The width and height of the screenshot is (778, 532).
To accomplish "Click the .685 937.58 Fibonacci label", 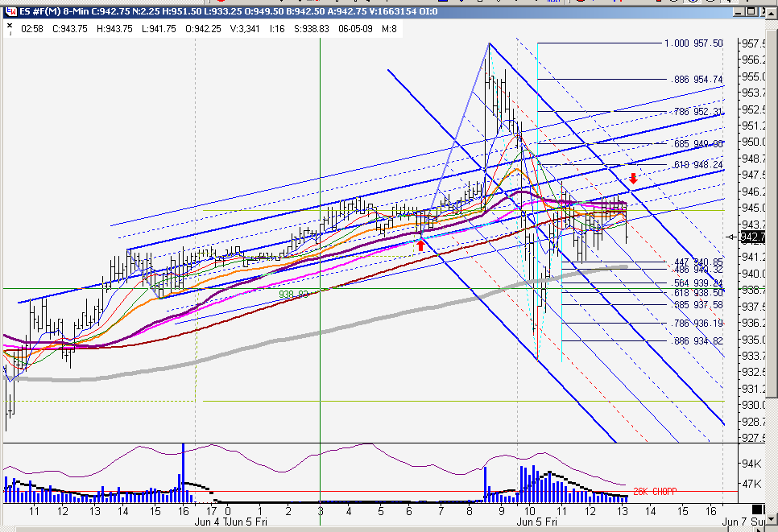I will click(697, 305).
